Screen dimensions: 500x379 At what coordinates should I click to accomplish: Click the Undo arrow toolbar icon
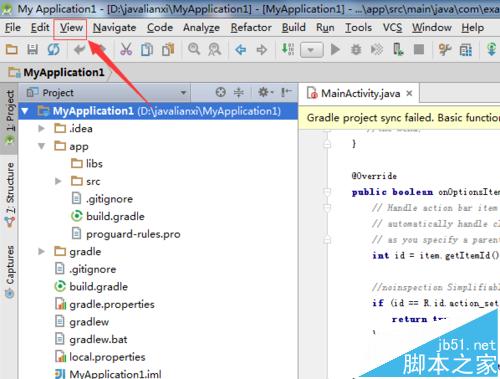80,50
